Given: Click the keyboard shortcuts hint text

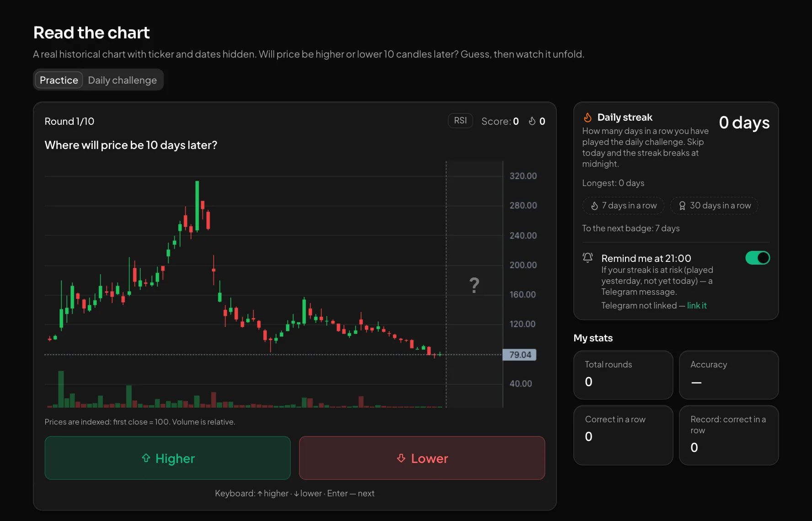Looking at the screenshot, I should [294, 493].
